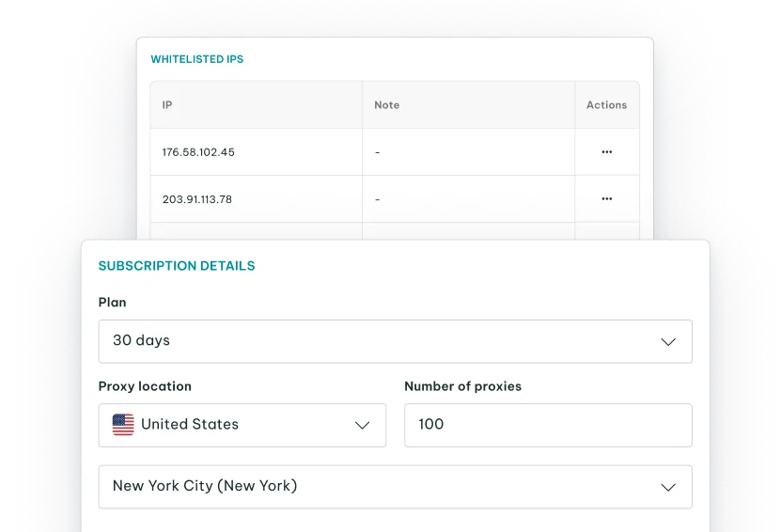Click the Number of proxies input field
The image size is (780, 532).
[x=548, y=425]
